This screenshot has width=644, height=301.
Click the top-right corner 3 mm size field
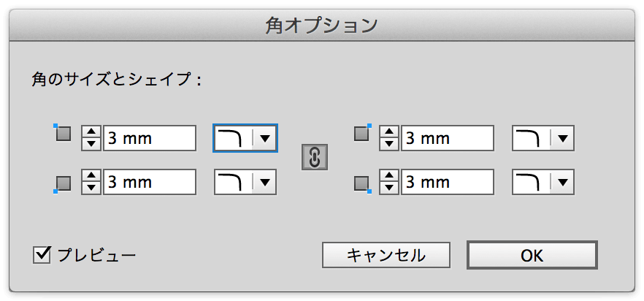point(448,138)
